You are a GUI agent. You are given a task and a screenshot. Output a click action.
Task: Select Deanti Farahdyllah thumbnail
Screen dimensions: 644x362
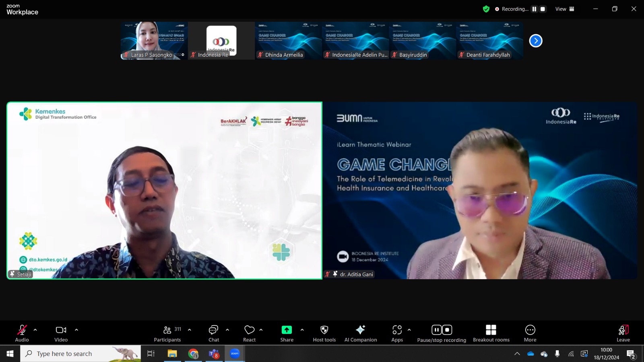pos(490,41)
